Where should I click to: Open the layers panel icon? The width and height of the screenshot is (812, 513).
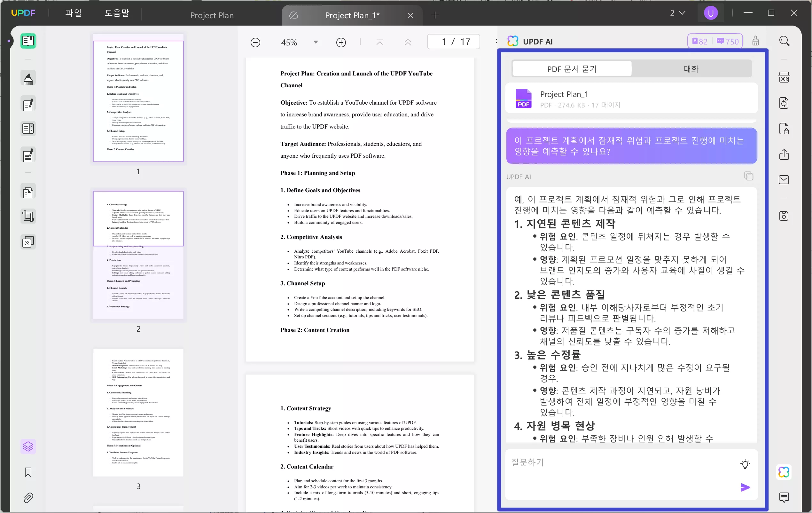28,447
